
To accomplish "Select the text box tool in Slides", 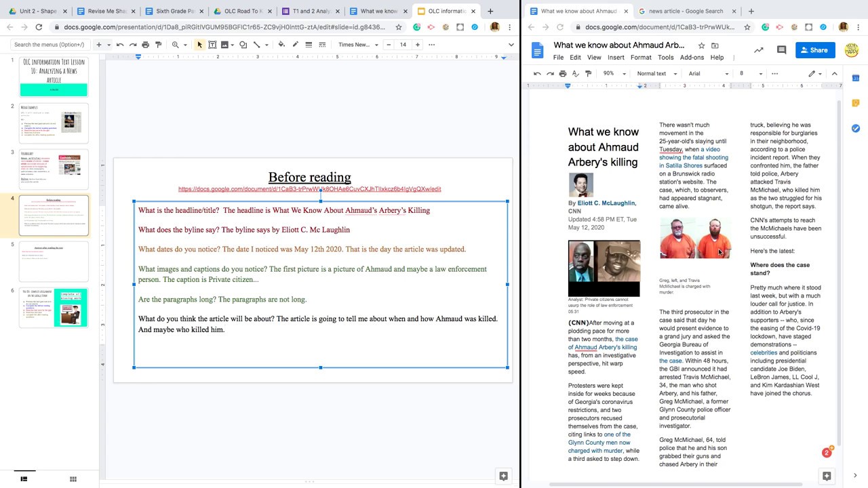I will (x=212, y=45).
